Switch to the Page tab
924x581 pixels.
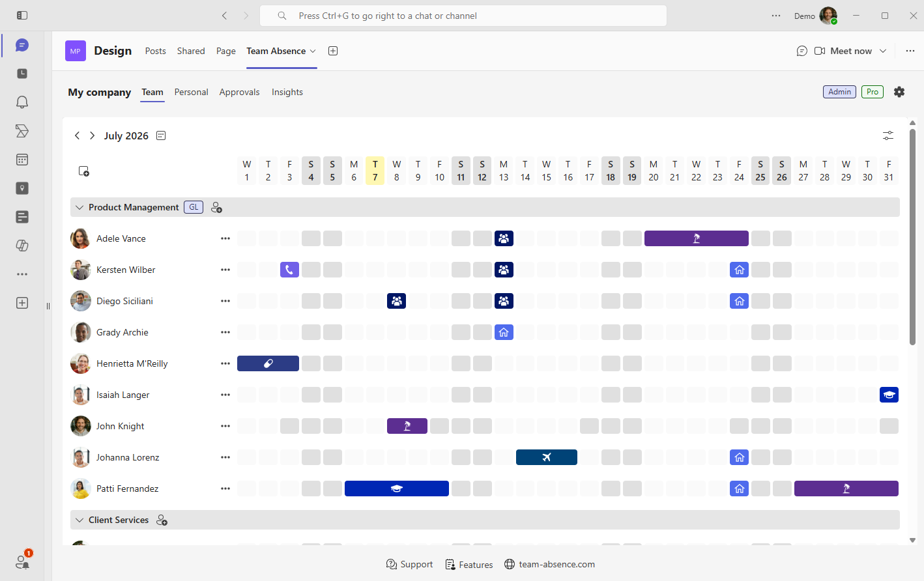[226, 51]
